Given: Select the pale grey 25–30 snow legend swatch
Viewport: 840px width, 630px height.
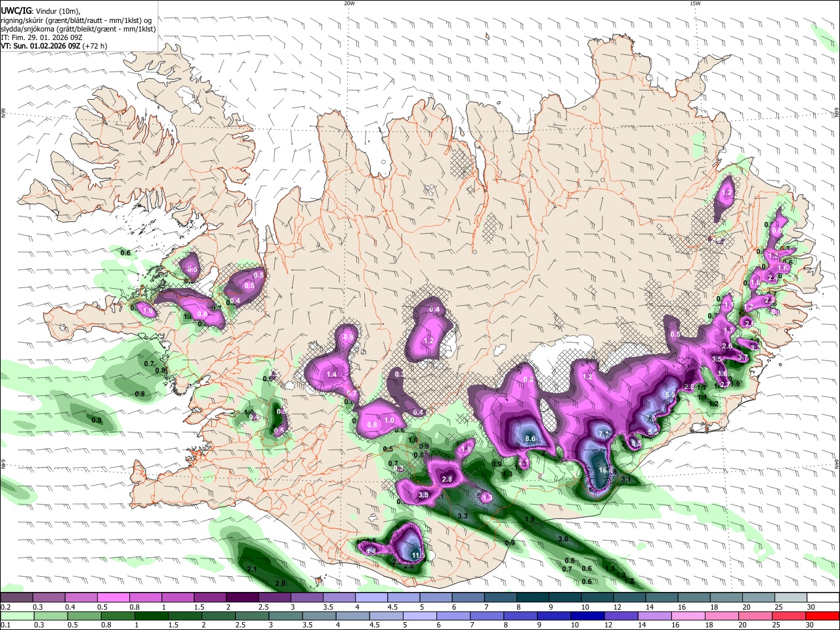Looking at the screenshot, I should [x=791, y=598].
